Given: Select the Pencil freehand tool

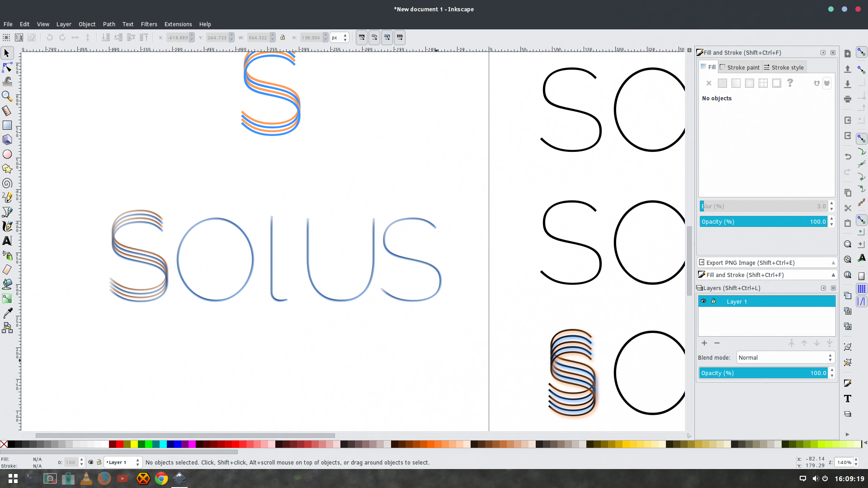Looking at the screenshot, I should coord(7,197).
